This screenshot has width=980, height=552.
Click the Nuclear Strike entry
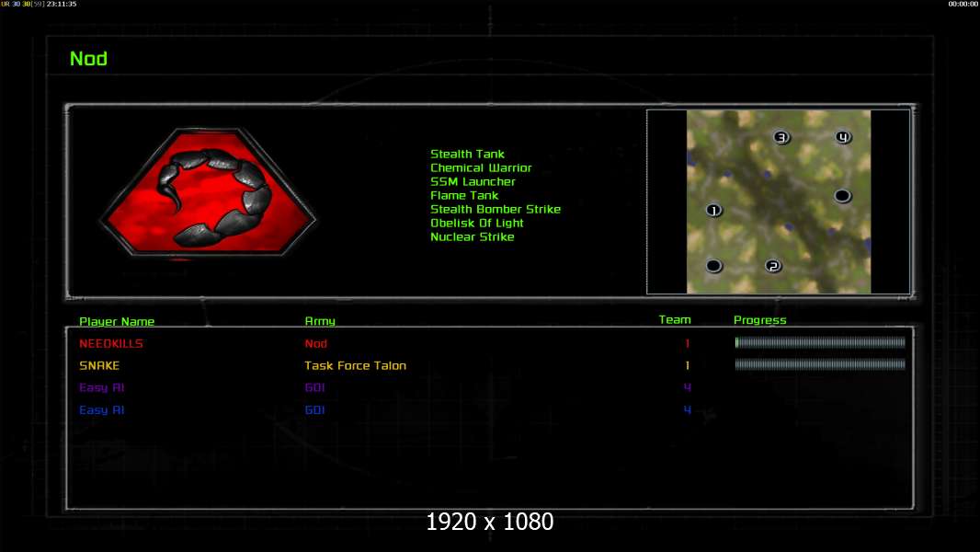472,236
